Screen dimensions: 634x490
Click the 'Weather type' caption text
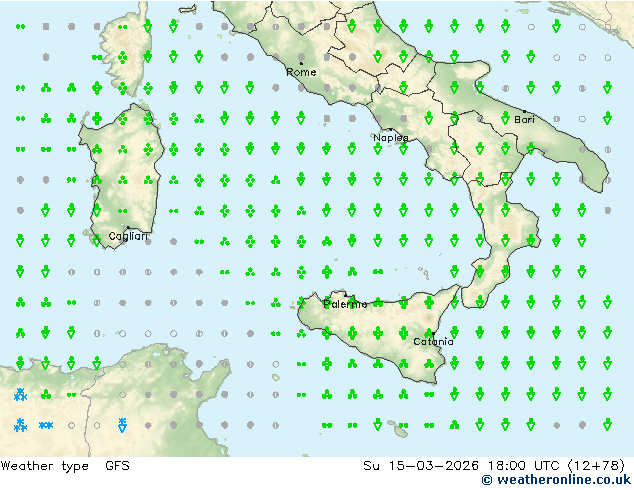44,466
